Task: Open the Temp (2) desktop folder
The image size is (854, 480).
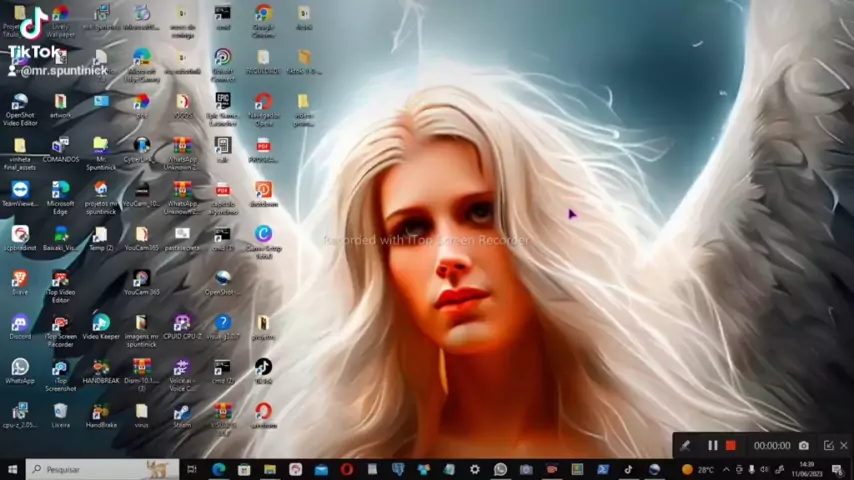Action: coord(101,238)
